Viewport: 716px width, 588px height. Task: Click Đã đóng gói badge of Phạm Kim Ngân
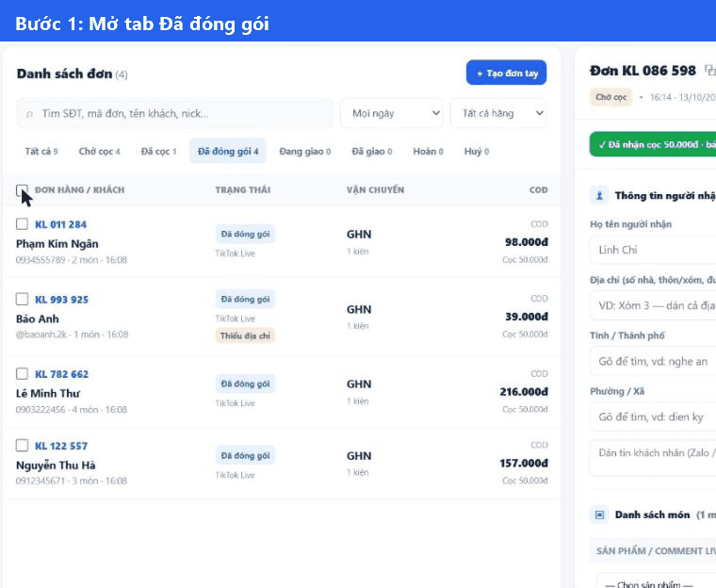click(245, 234)
